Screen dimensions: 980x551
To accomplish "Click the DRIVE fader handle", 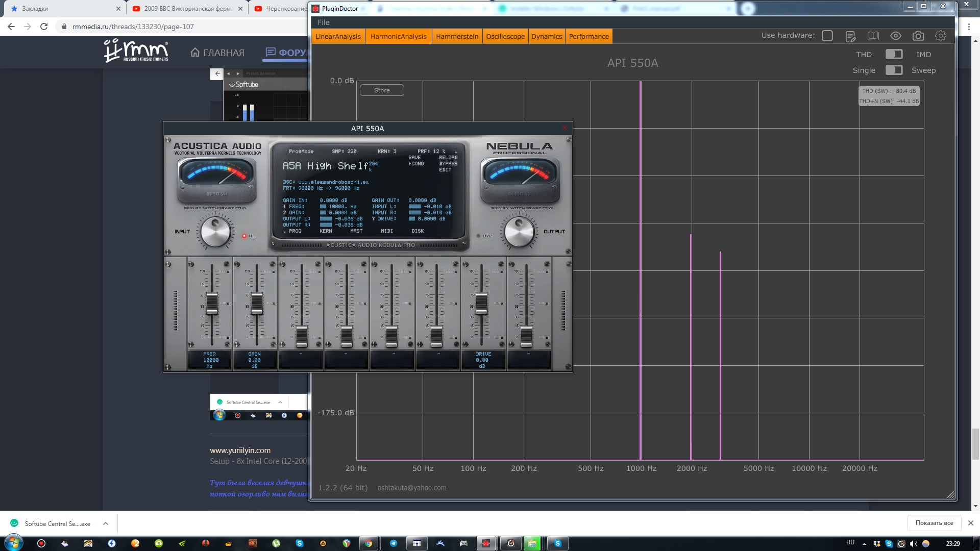I will click(481, 304).
